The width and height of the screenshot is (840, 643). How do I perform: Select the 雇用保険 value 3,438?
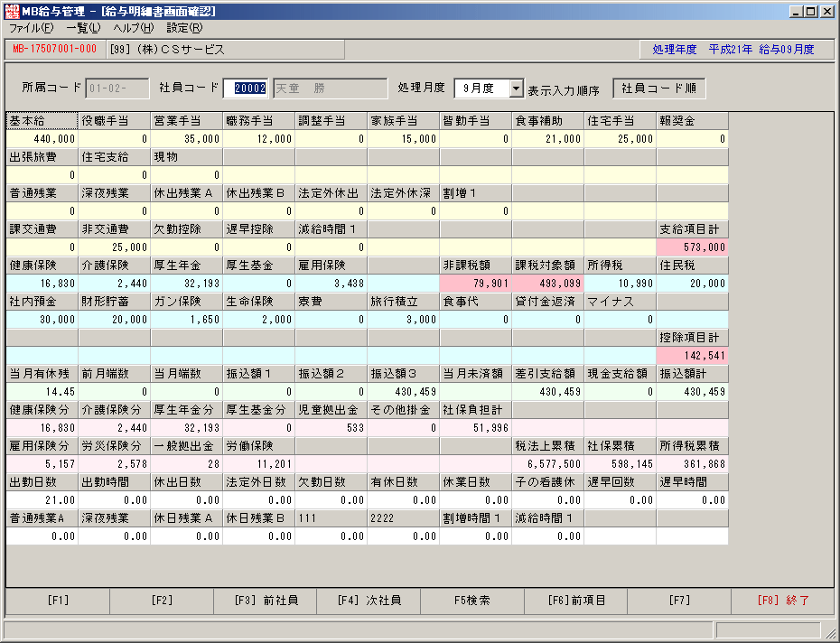coord(331,284)
